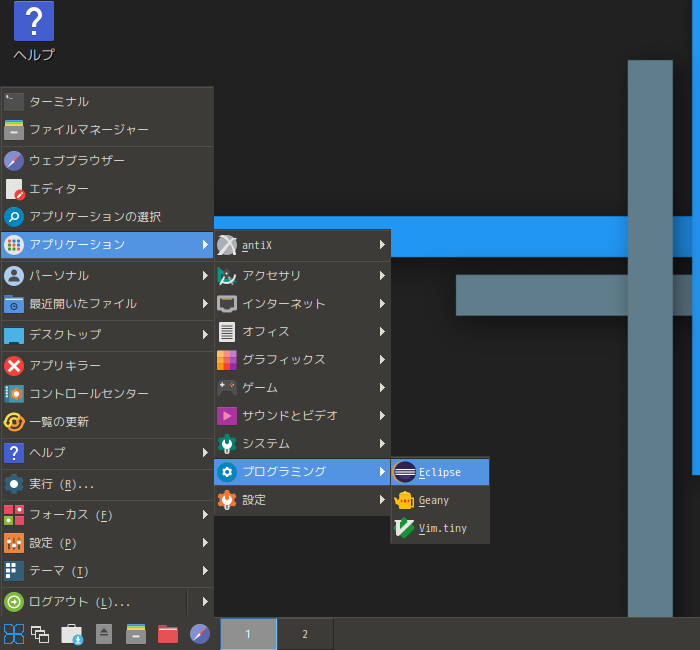This screenshot has height=650, width=700.
Task: Open アプリケーションの選択 search icon
Action: point(14,217)
